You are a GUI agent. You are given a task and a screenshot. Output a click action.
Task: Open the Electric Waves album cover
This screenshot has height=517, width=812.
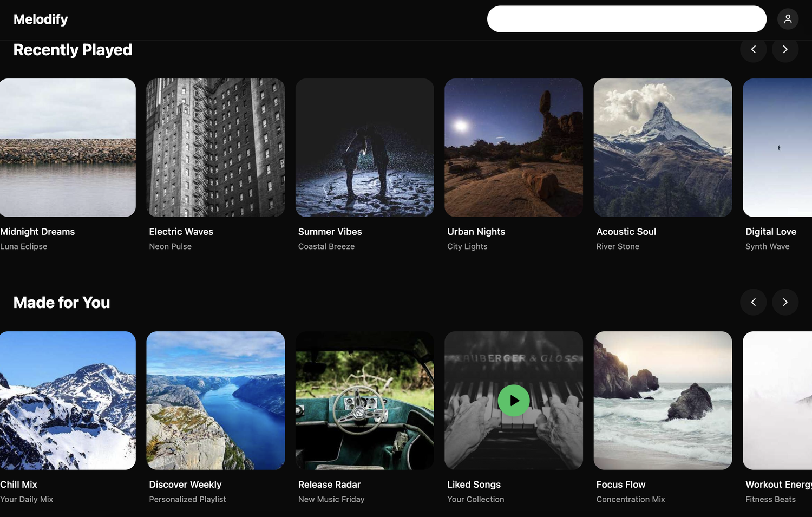pos(215,147)
